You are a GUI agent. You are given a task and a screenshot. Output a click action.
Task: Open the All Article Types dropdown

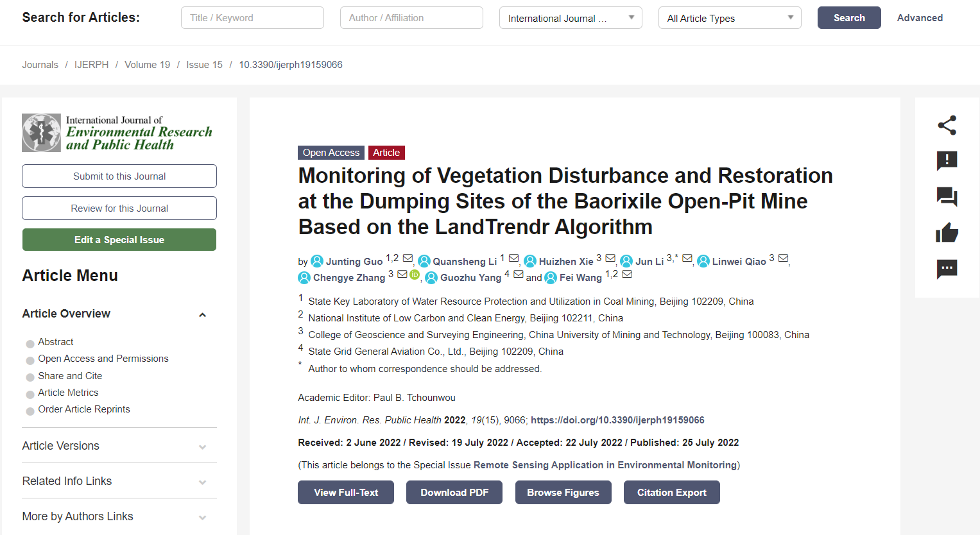(x=730, y=18)
